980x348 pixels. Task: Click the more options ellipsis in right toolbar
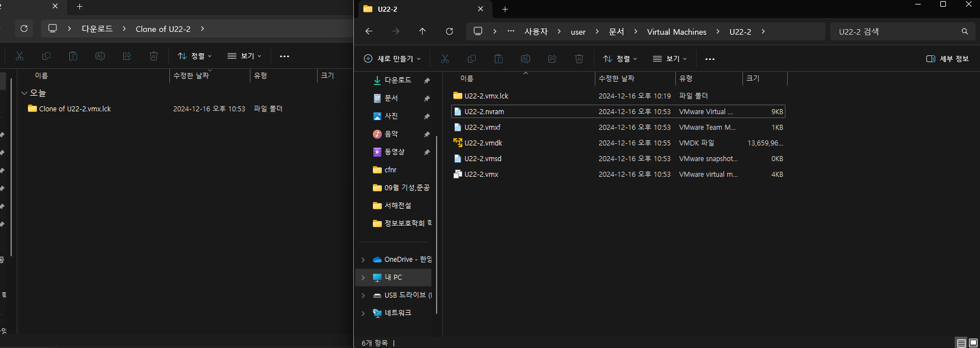click(x=710, y=59)
